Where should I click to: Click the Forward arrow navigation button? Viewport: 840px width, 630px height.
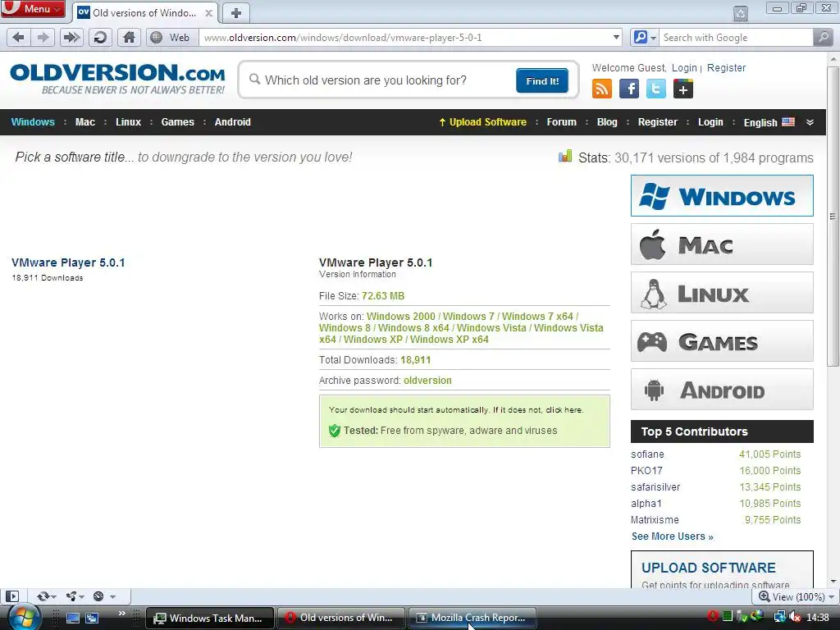click(43, 38)
